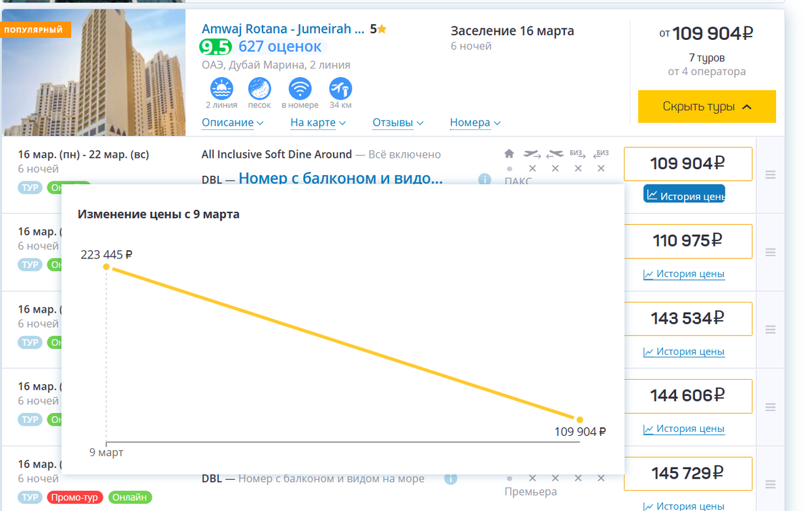The height and width of the screenshot is (511, 812).
Task: Click the 2 линия beach distance icon
Action: 221,89
